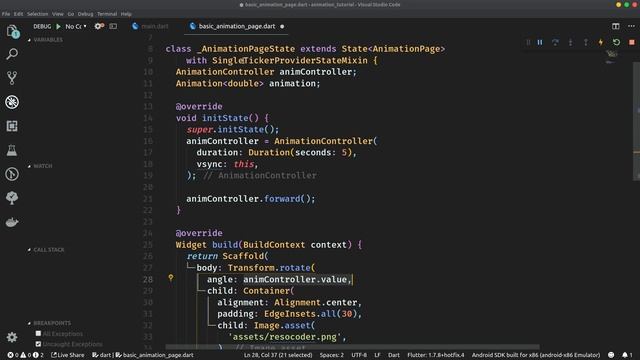Open the Help menu
640x360 pixels.
pyautogui.click(x=126, y=14)
